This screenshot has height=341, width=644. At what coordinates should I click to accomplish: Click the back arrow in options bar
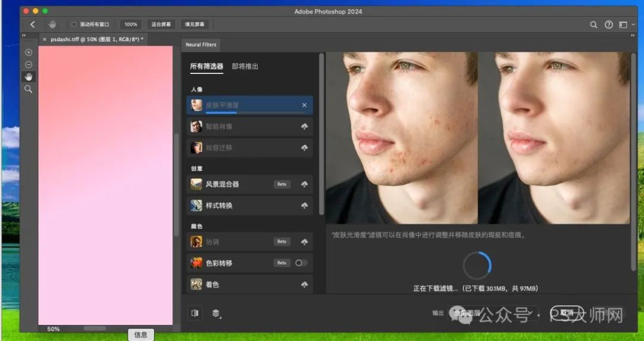[x=33, y=24]
